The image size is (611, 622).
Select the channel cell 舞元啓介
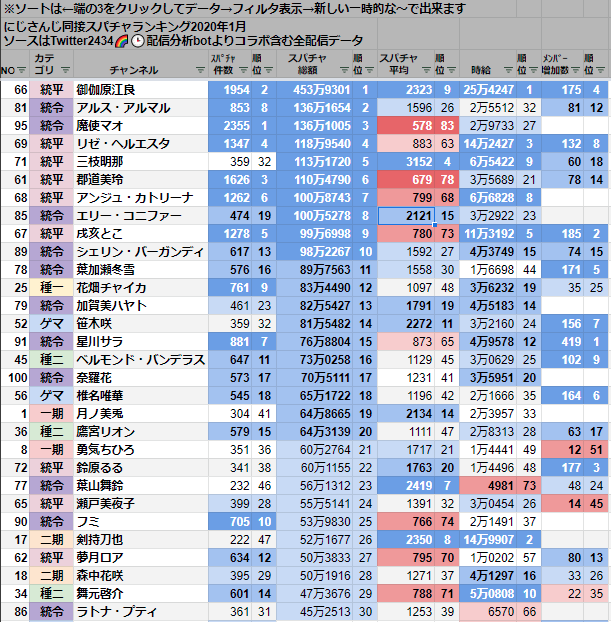pos(140,593)
